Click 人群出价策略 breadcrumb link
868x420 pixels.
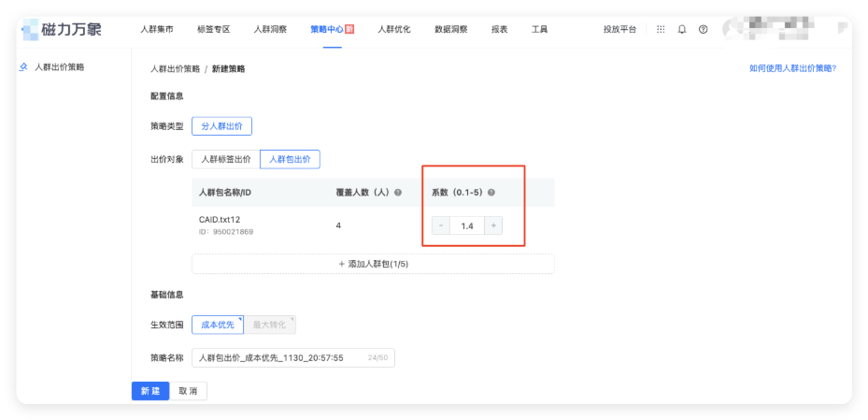175,69
